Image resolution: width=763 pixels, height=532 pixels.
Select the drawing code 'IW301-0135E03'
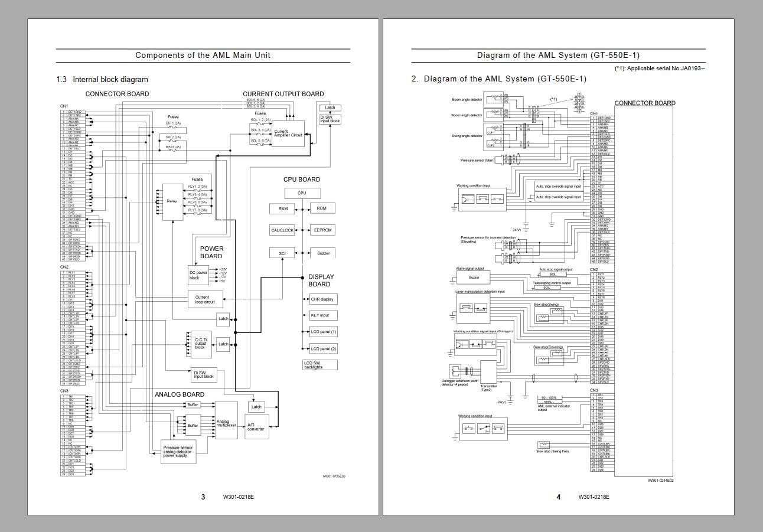(334, 476)
